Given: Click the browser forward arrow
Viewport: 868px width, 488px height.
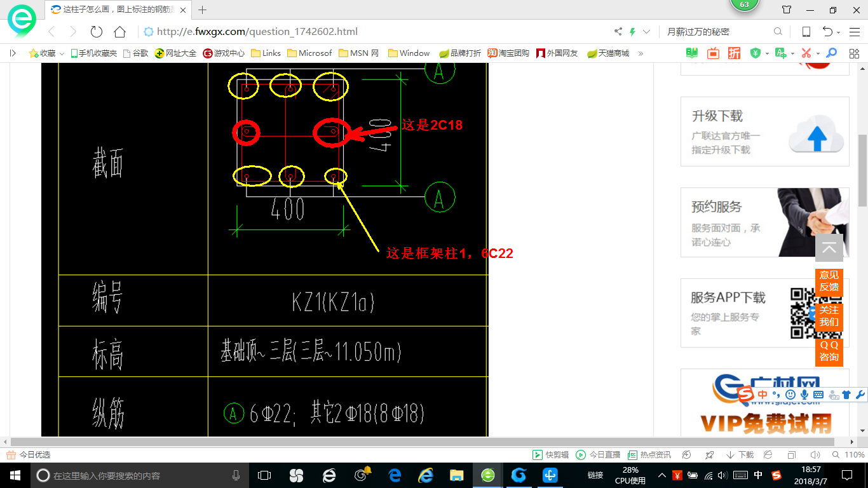Looking at the screenshot, I should 72,32.
